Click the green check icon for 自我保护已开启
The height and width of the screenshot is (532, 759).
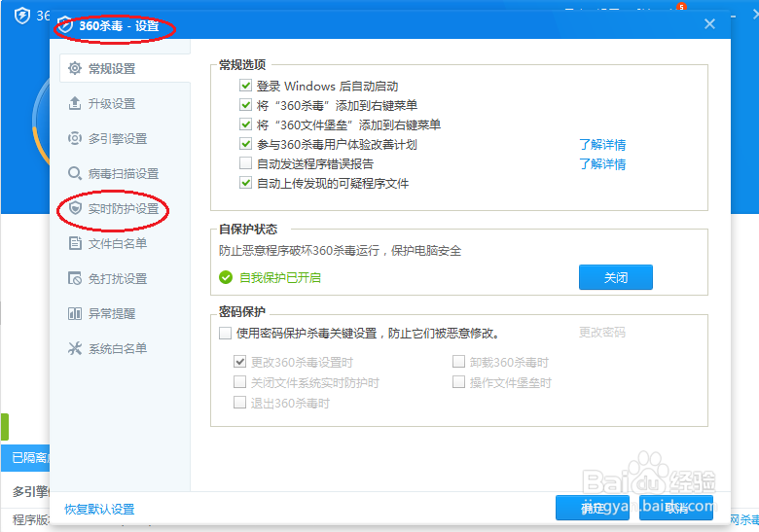coord(226,277)
